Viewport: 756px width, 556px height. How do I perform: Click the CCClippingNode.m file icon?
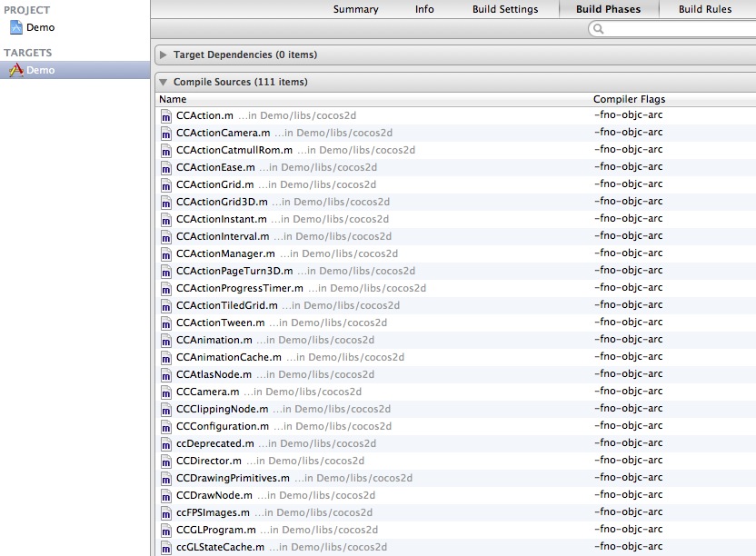[x=166, y=410]
